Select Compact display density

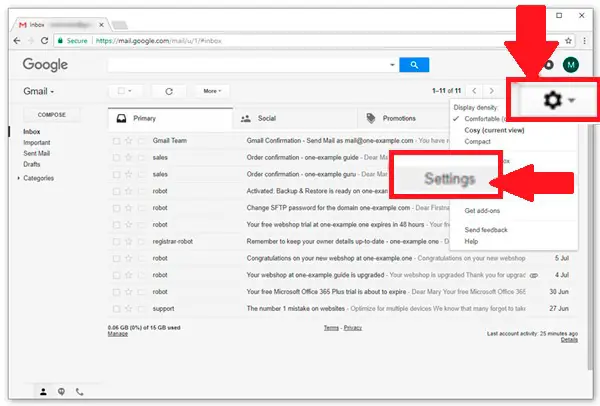[x=477, y=142]
